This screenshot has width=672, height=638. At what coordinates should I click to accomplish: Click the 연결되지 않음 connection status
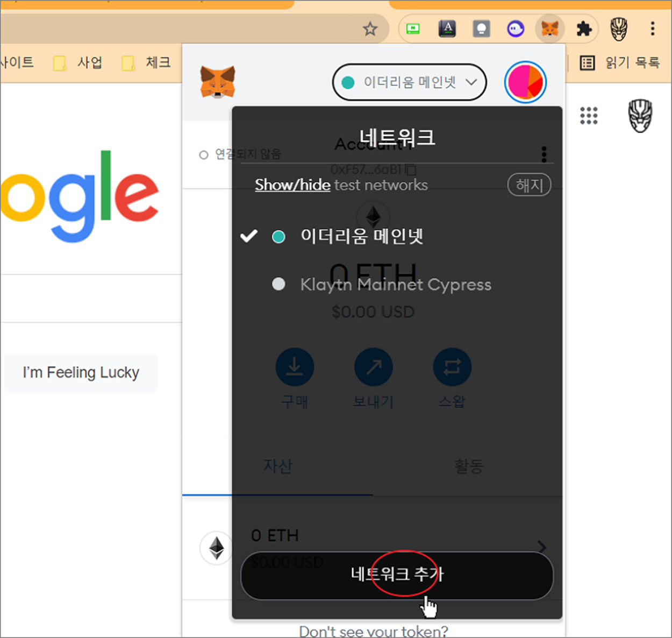pyautogui.click(x=240, y=154)
